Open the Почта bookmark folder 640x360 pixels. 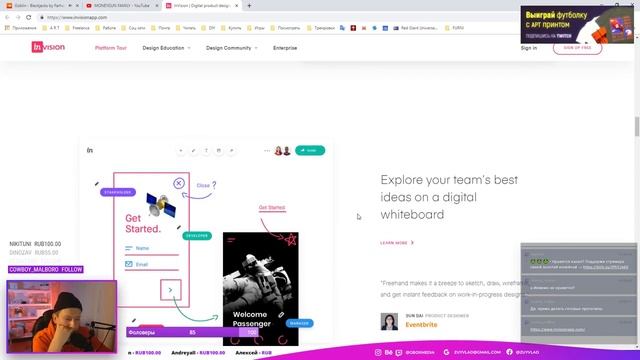click(x=160, y=28)
